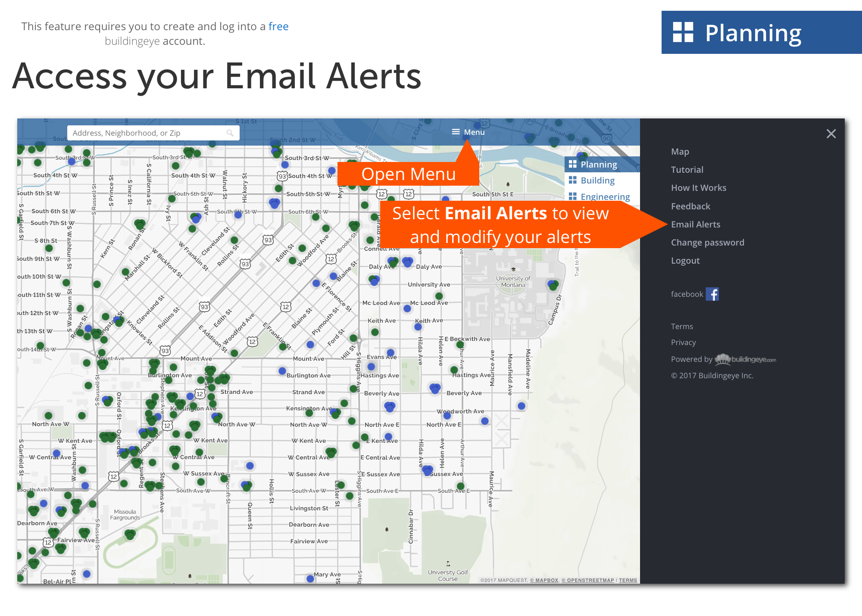The image size is (862, 616).
Task: Click the free account link
Action: 278,26
